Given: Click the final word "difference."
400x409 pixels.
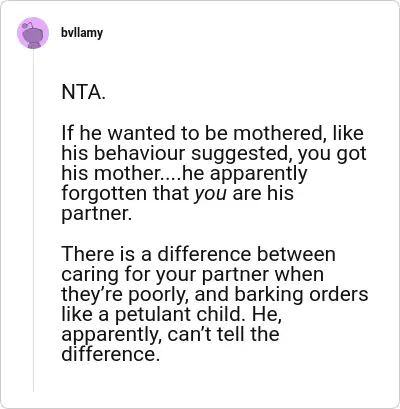Looking at the screenshot, I should 109,354.
